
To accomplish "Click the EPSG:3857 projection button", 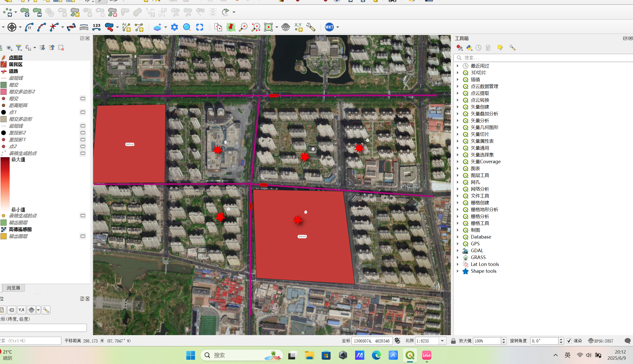I will (601, 341).
